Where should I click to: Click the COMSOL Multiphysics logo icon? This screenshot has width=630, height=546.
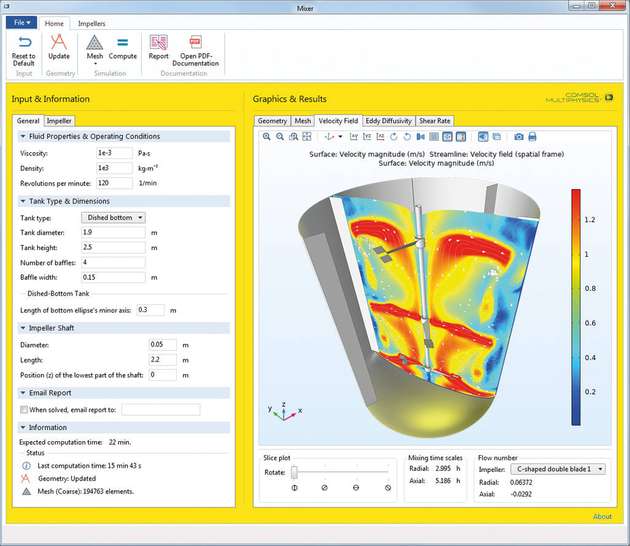[609, 97]
